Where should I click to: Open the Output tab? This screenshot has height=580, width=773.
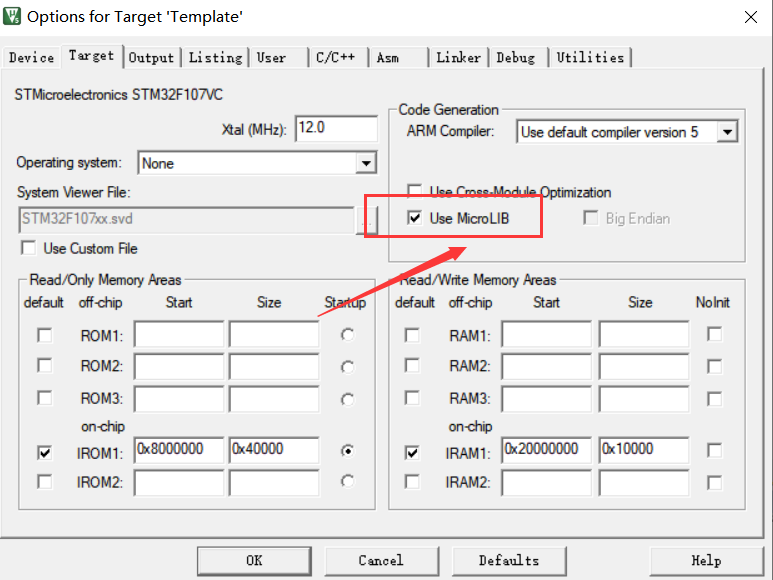pyautogui.click(x=151, y=58)
